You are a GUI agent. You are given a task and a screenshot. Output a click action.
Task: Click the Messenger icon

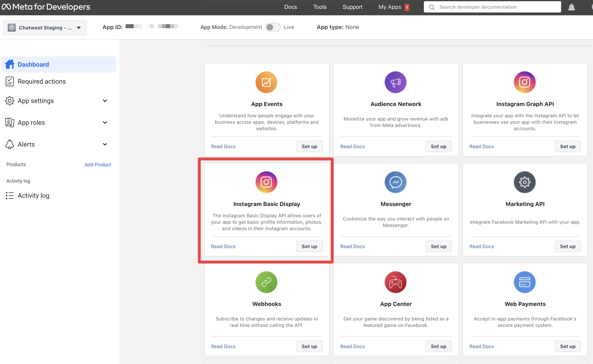tap(396, 182)
